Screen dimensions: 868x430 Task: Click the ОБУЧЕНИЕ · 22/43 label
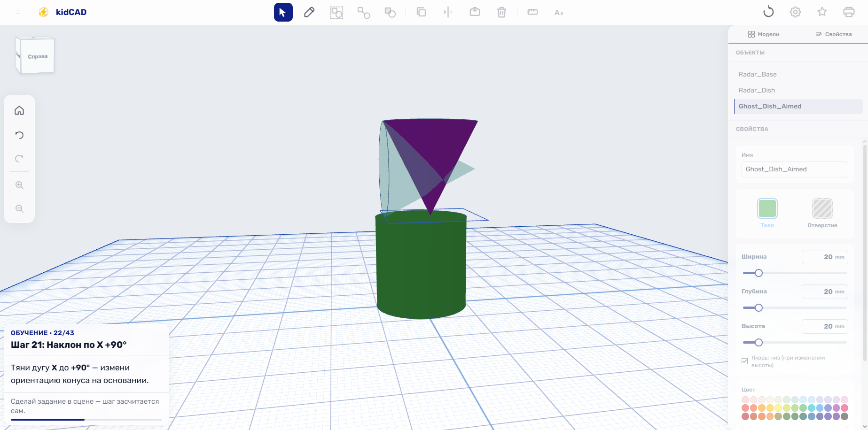42,333
